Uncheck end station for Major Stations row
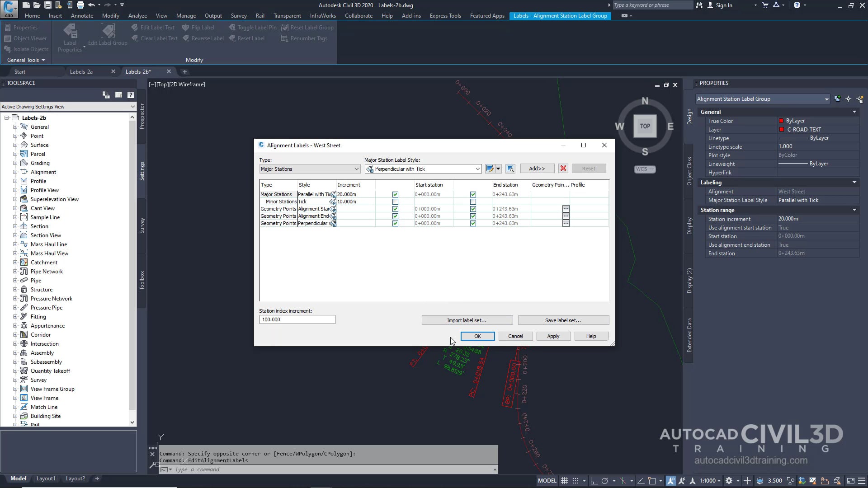 [x=473, y=194]
